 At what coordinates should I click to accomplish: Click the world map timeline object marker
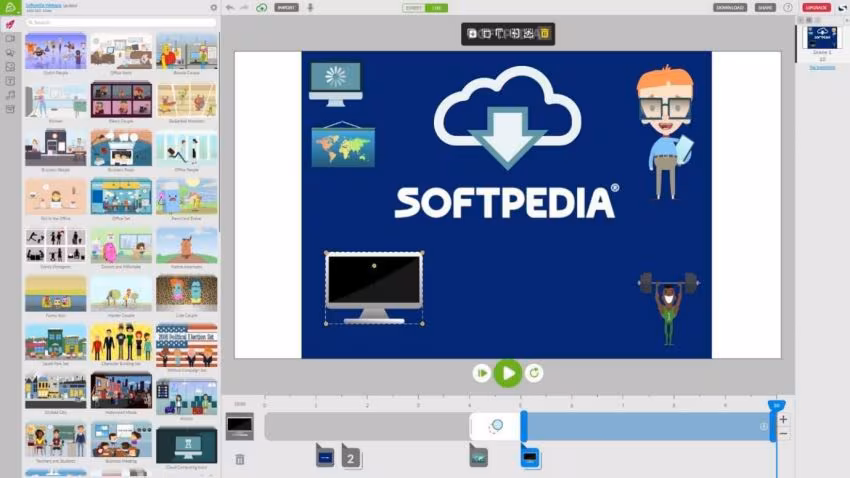[479, 457]
